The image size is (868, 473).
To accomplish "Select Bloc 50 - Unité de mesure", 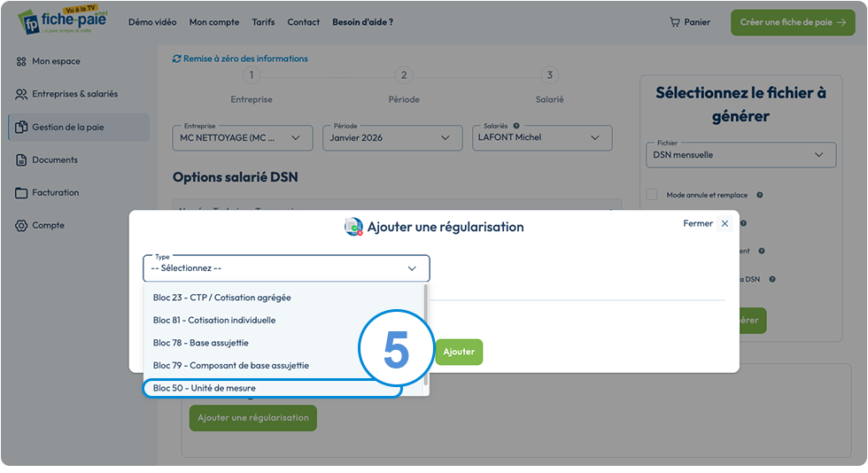I will coord(272,388).
